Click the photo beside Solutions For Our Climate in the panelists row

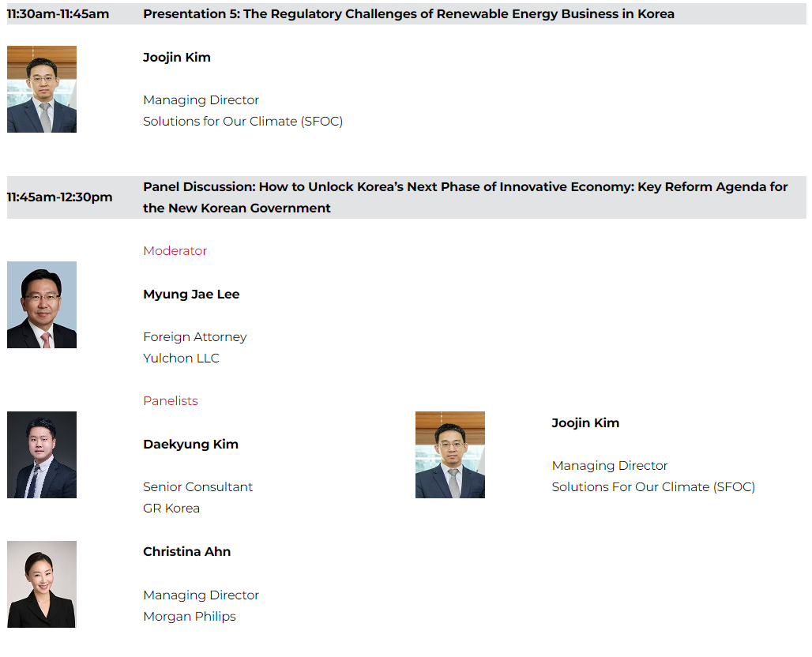(450, 455)
